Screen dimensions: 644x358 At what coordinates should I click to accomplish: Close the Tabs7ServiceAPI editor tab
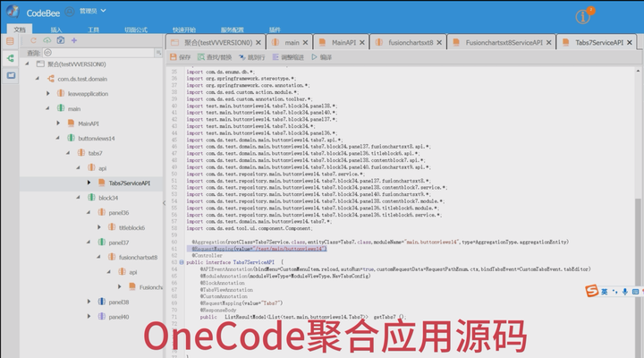[629, 42]
